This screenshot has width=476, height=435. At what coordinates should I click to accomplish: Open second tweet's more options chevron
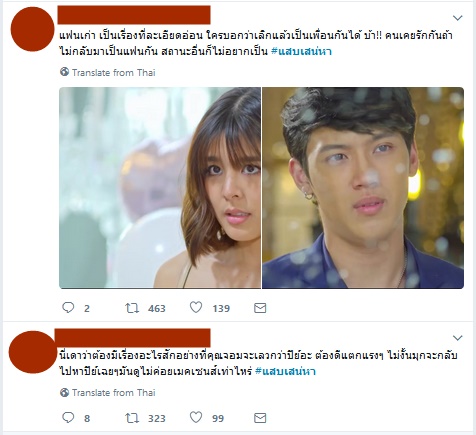[x=458, y=338]
